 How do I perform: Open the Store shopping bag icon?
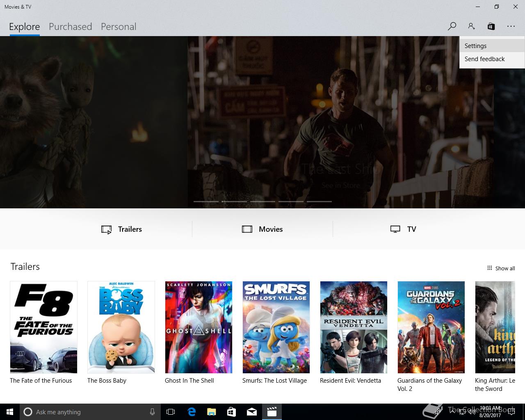pos(491,26)
